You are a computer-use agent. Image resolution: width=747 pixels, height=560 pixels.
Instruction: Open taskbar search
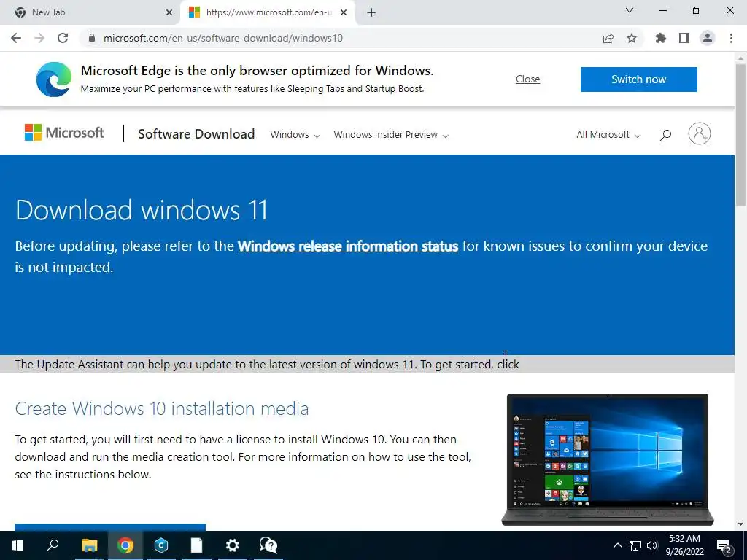[53, 545]
